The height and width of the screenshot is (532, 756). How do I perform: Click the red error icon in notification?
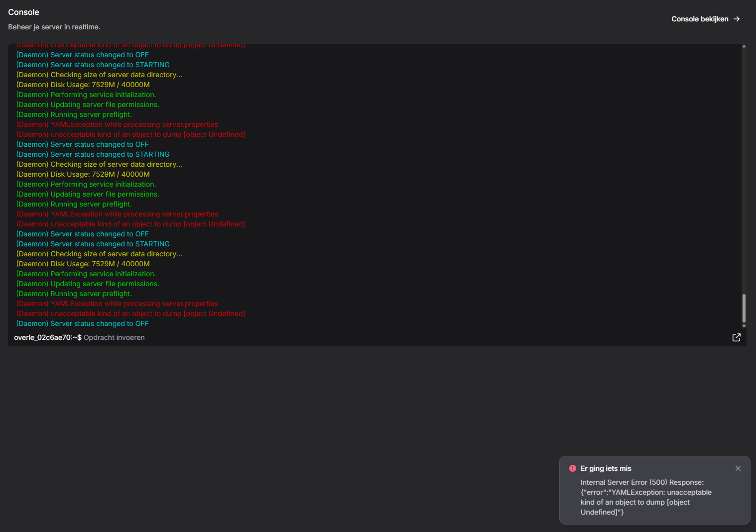click(572, 468)
